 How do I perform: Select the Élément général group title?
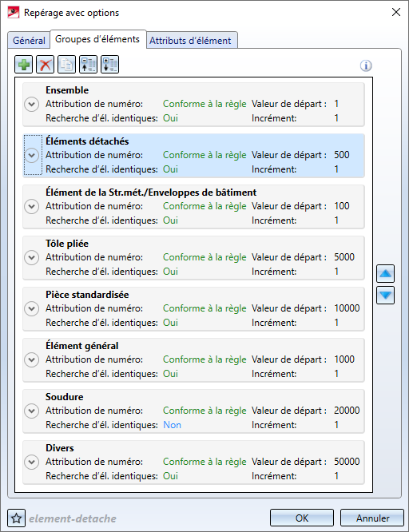click(82, 346)
